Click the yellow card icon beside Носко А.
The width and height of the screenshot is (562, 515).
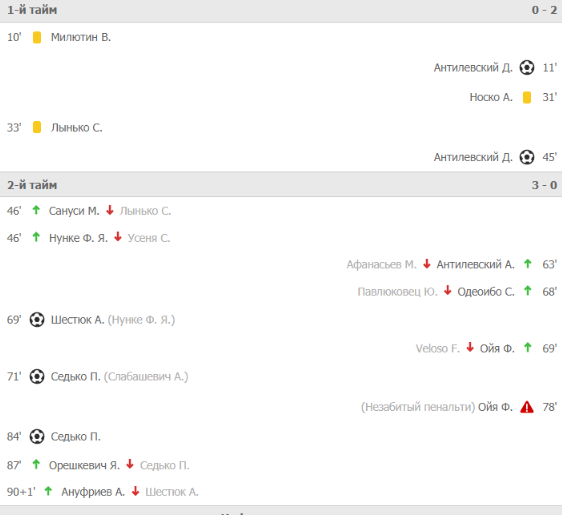pyautogui.click(x=527, y=97)
